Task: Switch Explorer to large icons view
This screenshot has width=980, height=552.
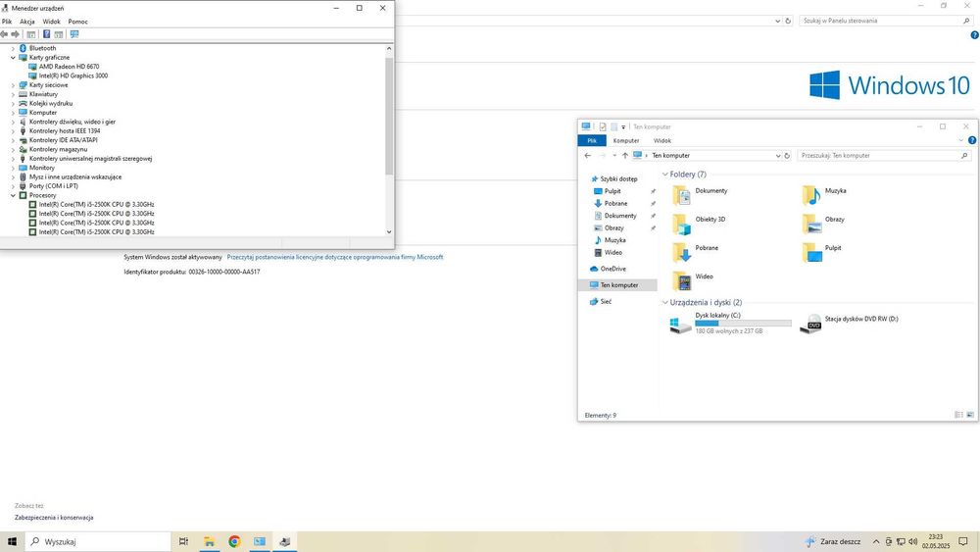Action: pos(970,415)
